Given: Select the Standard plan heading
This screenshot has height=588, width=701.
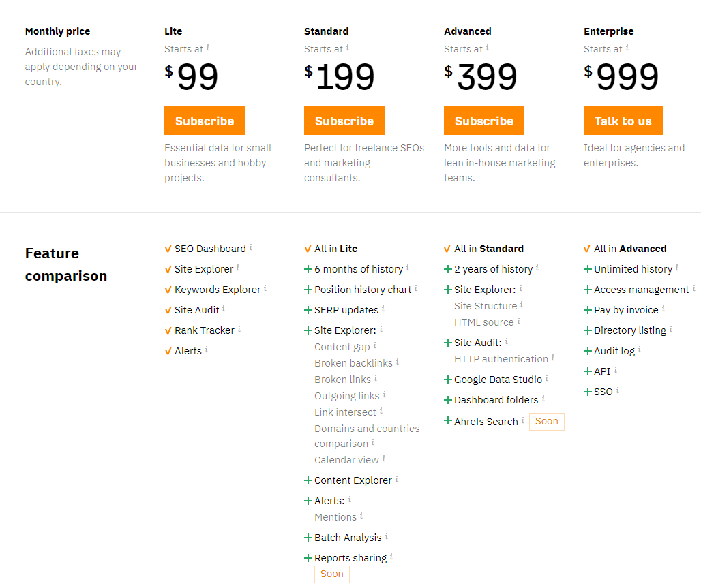Looking at the screenshot, I should click(327, 31).
